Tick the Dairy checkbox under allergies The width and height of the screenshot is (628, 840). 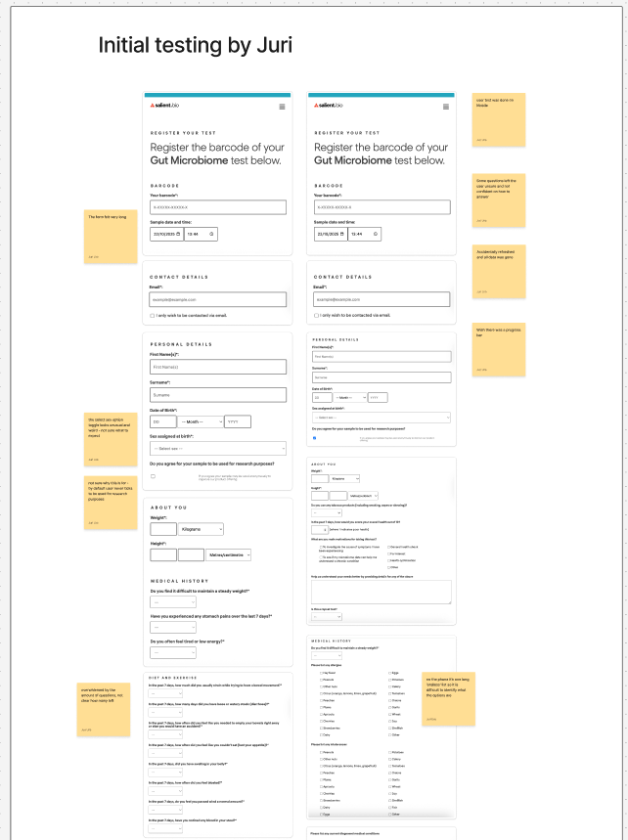pyautogui.click(x=322, y=735)
